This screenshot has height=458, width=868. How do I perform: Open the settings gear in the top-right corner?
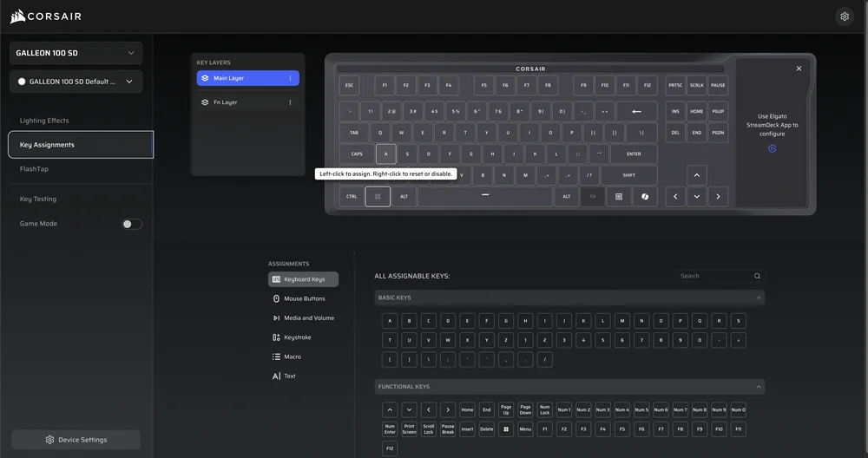[845, 16]
